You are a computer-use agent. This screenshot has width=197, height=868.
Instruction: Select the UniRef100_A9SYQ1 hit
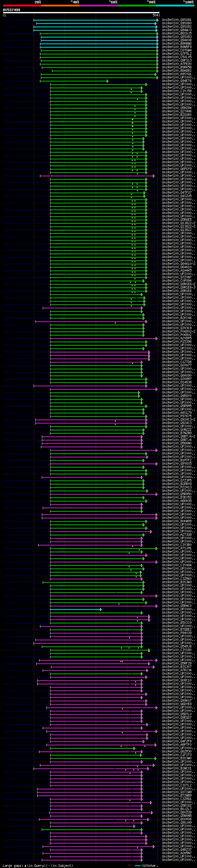tap(177, 74)
